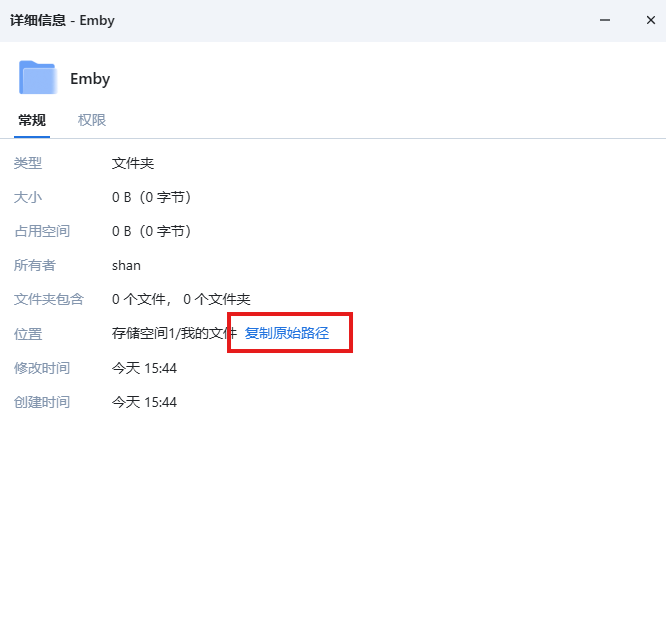666x626 pixels.
Task: Open the 权限 tab
Action: click(91, 120)
